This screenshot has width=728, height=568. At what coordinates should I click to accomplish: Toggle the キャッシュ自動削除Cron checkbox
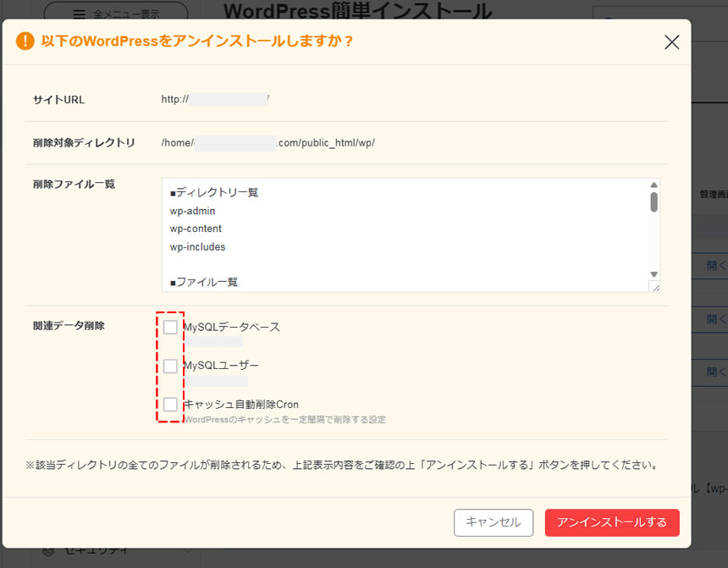[171, 405]
